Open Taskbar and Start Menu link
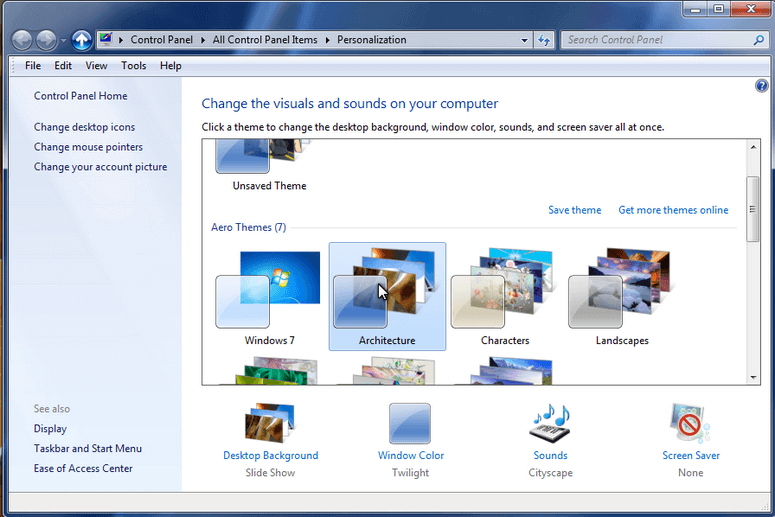Viewport: 775px width, 517px height. tap(87, 448)
